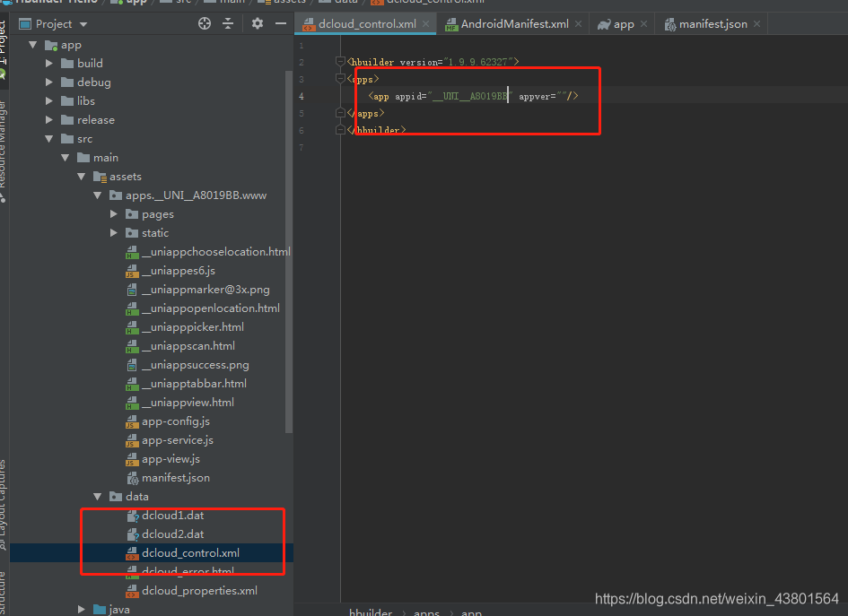
Task: Click the build folder icon
Action: pos(67,64)
